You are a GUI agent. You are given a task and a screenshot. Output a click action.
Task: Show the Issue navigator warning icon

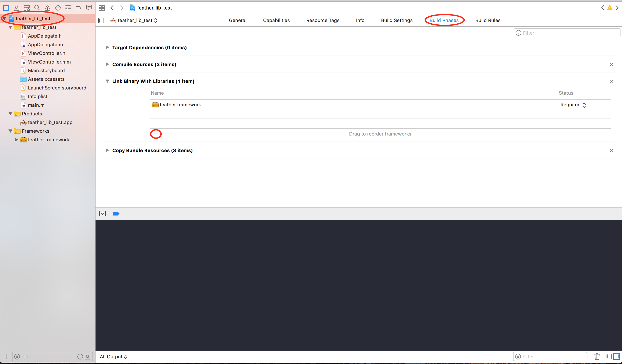47,8
